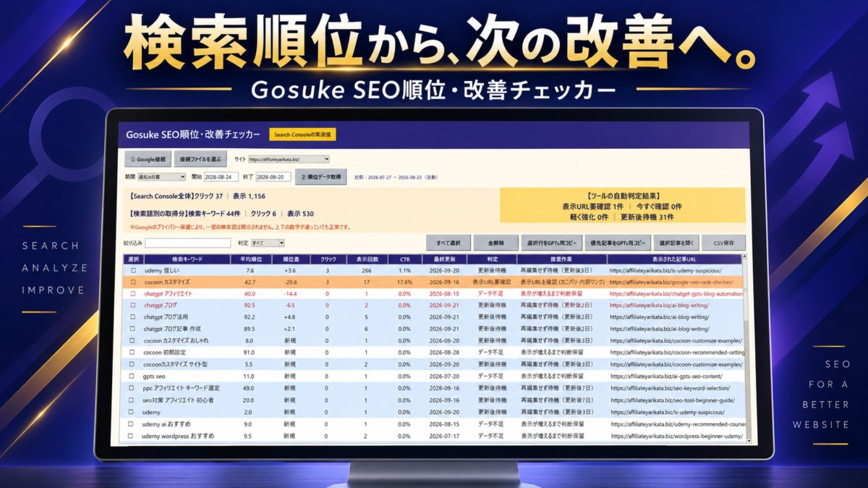Sort by the 推奨作業 column header

click(562, 259)
